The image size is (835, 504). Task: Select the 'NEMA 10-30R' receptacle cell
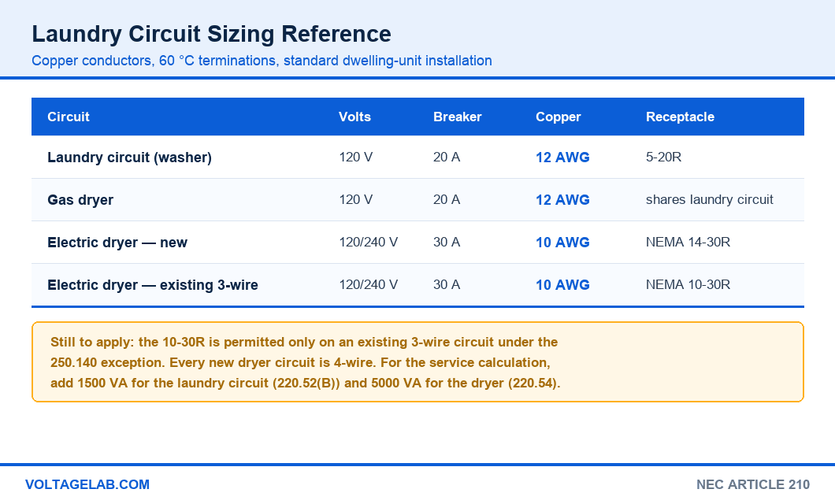tap(688, 285)
